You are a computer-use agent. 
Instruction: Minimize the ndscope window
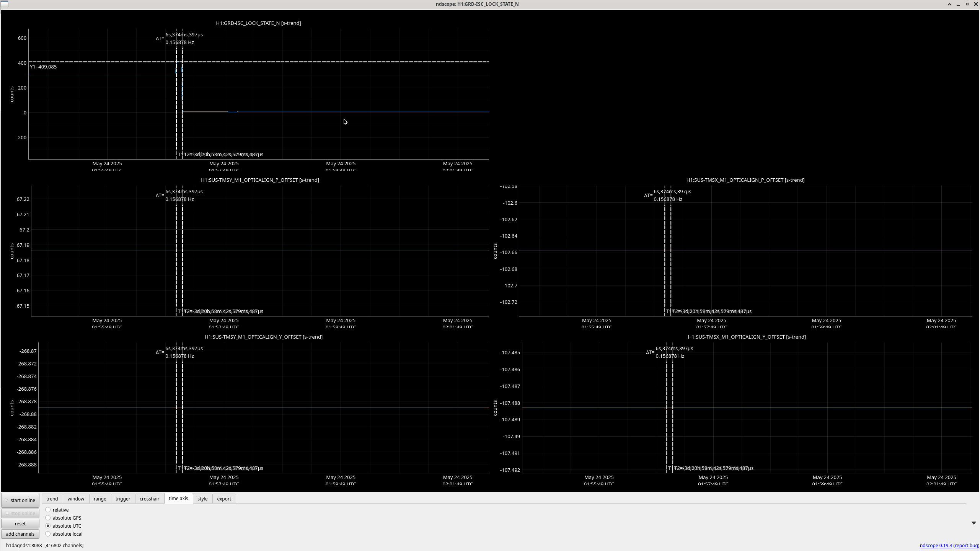tap(958, 4)
